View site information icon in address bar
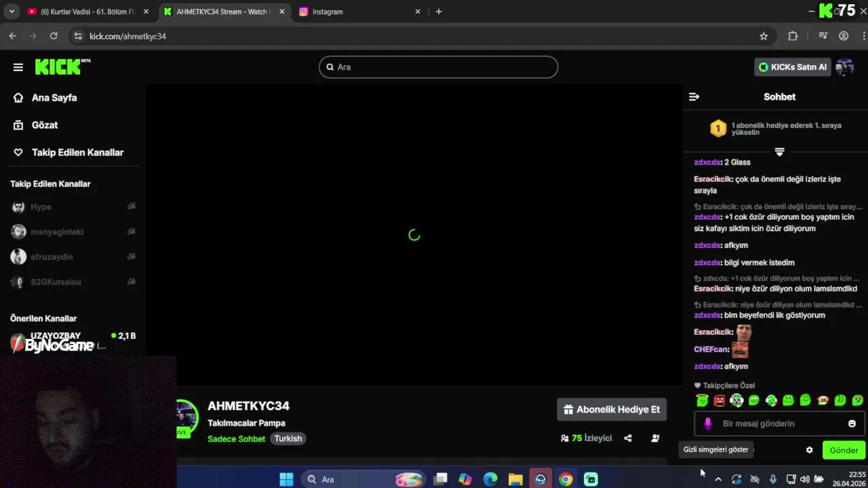The height and width of the screenshot is (488, 868). 78,36
